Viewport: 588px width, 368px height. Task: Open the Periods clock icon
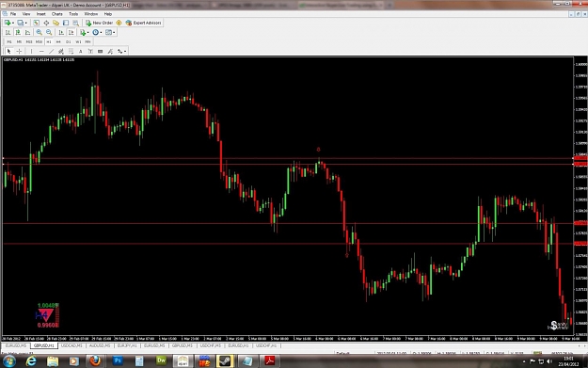click(96, 32)
